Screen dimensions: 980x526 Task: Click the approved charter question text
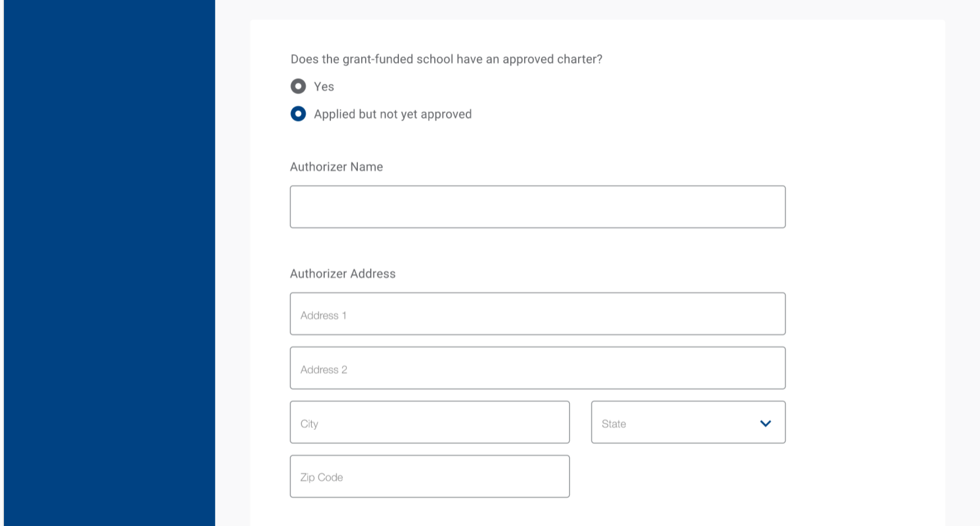tap(446, 59)
